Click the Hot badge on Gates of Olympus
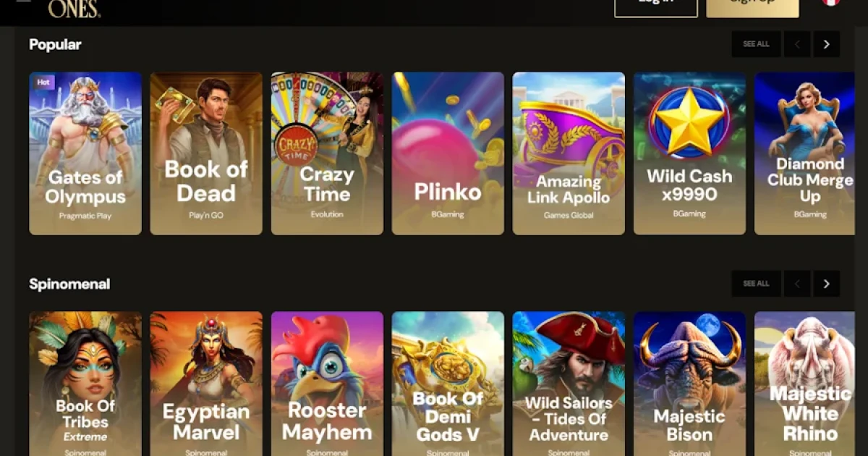868x456 pixels. tap(43, 83)
